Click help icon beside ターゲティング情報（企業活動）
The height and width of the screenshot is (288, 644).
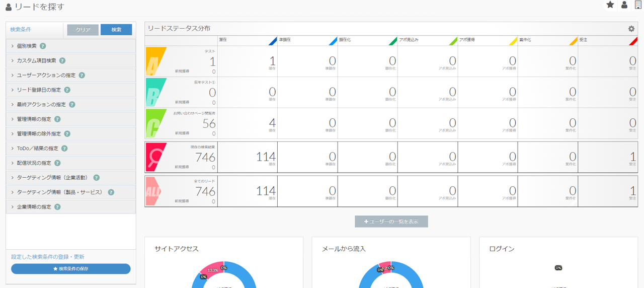pos(97,178)
